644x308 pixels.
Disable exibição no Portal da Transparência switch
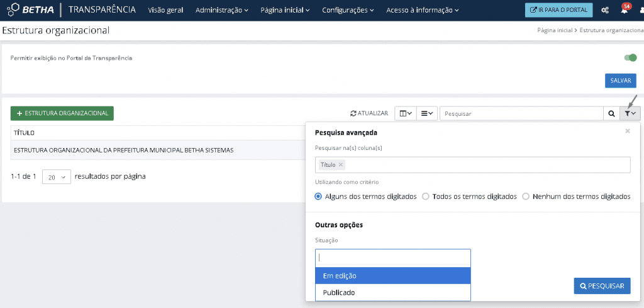click(630, 58)
